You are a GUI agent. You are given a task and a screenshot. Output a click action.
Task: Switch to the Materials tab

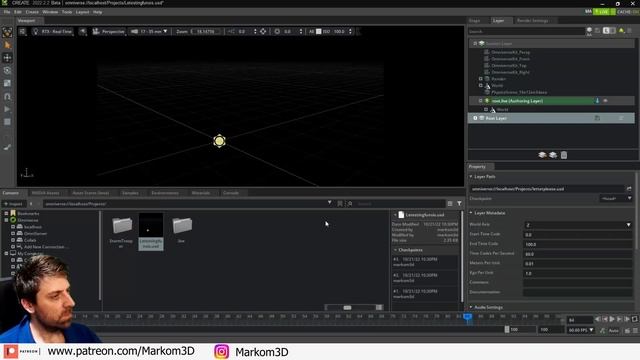point(200,193)
